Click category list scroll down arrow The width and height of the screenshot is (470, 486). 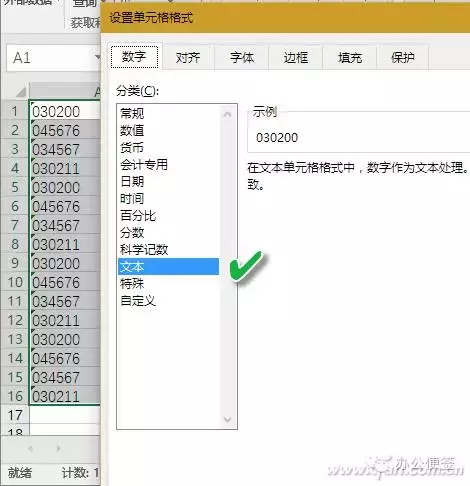[x=228, y=420]
